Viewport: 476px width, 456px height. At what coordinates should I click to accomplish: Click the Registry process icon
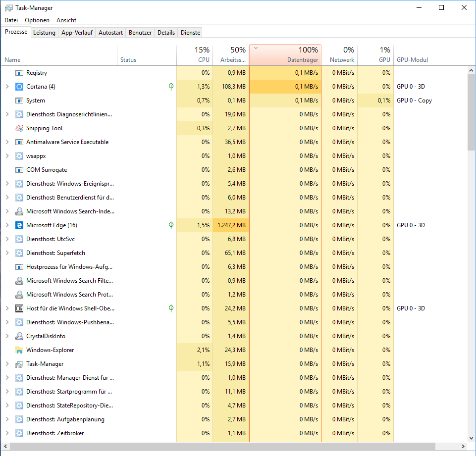coord(19,73)
